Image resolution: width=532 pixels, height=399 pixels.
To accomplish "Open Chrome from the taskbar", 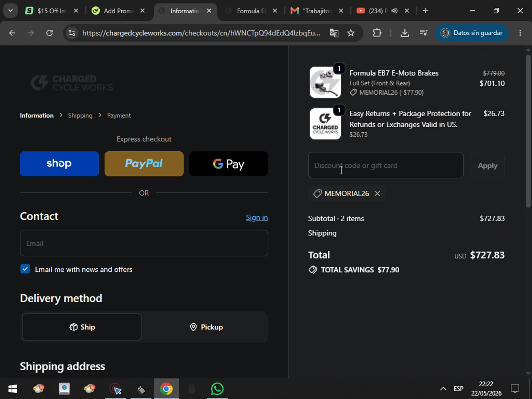I will 166,389.
